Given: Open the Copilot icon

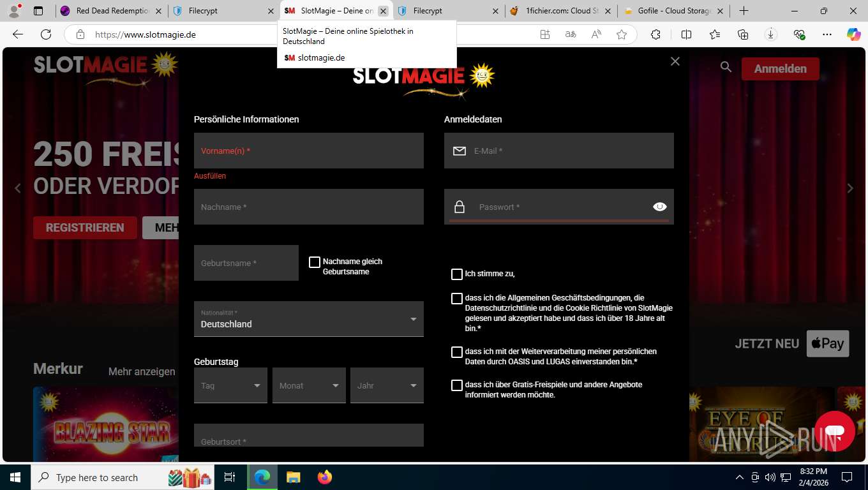Looking at the screenshot, I should (x=853, y=34).
